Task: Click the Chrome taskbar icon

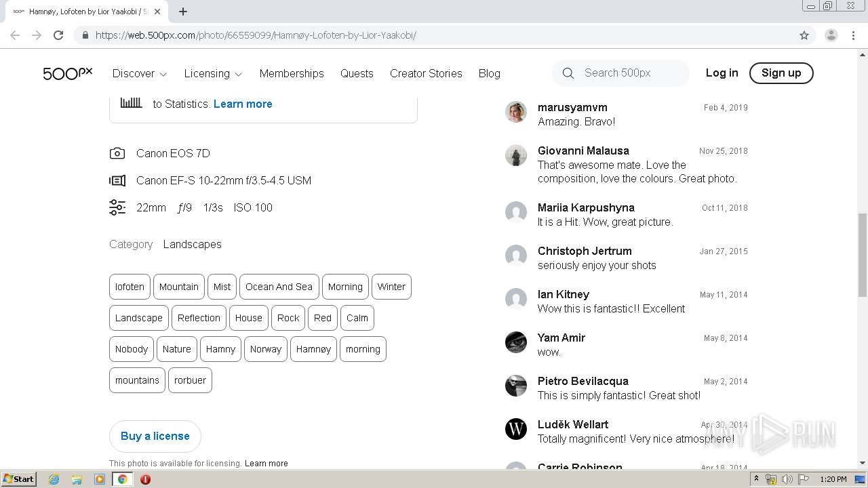Action: point(122,479)
